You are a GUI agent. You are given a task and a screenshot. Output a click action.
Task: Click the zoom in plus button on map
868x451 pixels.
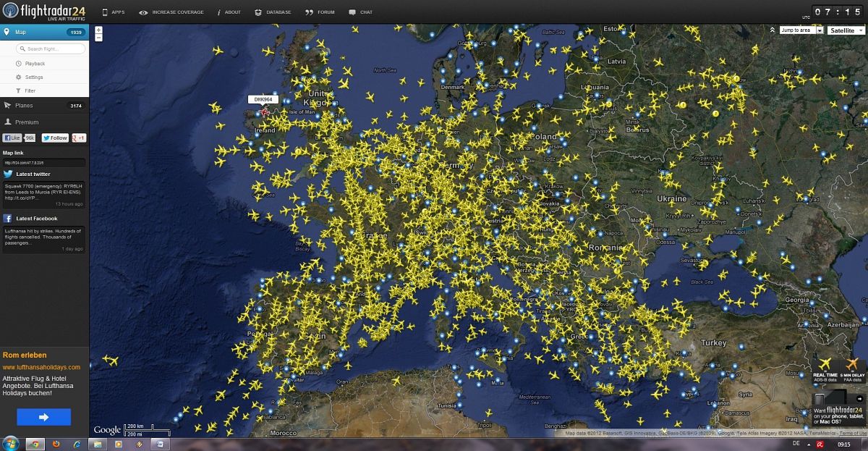98,30
